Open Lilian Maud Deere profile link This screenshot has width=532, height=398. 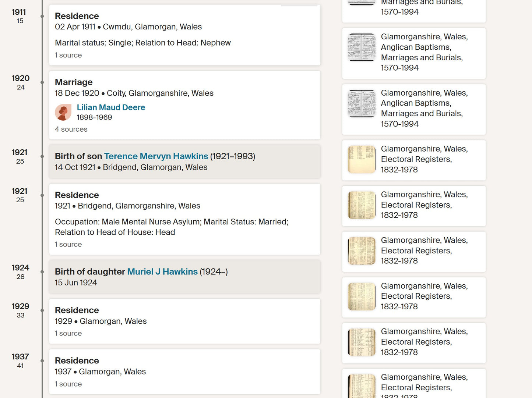click(x=111, y=107)
